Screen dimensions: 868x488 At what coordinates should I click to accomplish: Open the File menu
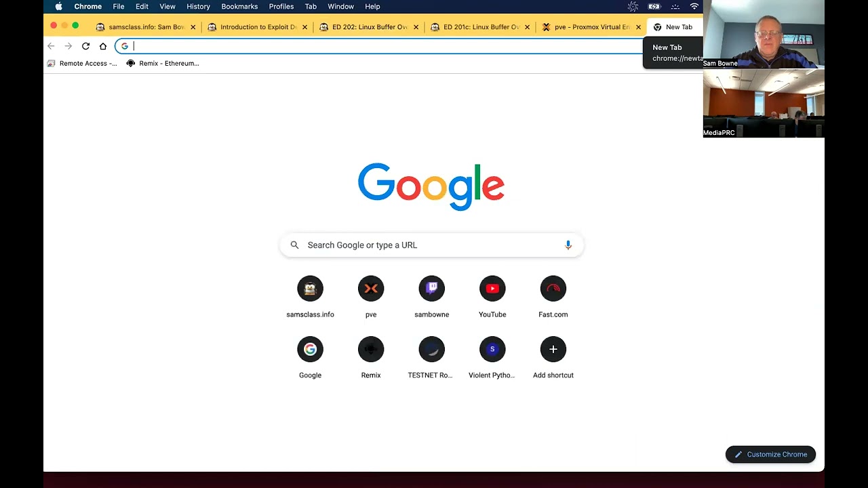click(x=119, y=6)
